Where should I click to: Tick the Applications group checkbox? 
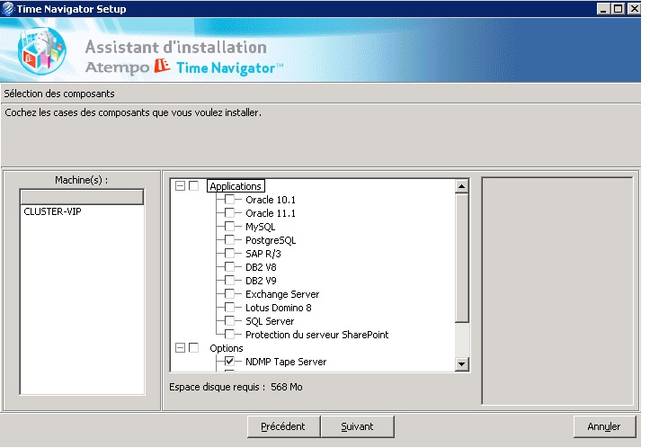[194, 186]
